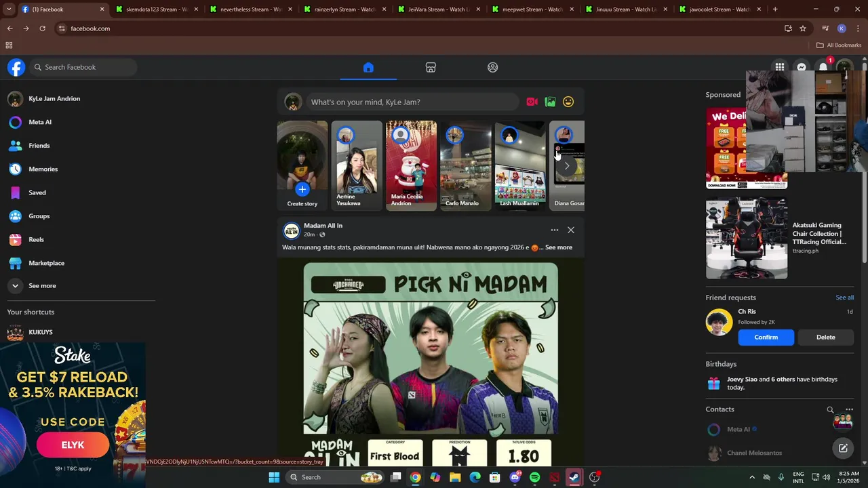Open Maria Cecilia Andrion story
Screen dimensions: 868x488
[x=411, y=165]
